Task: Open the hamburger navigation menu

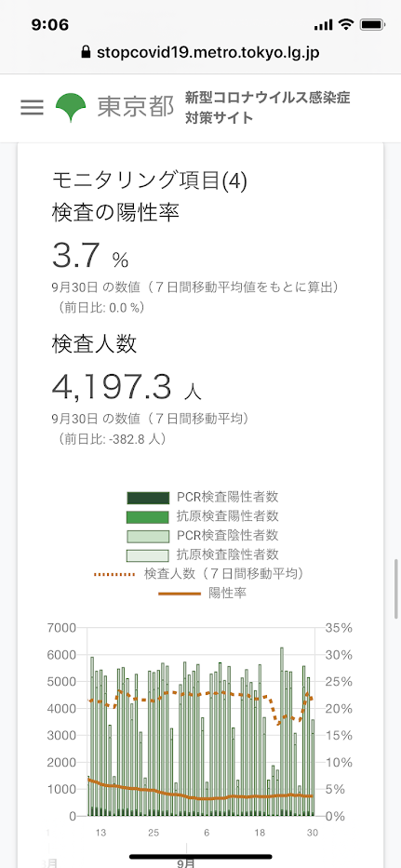Action: tap(32, 107)
